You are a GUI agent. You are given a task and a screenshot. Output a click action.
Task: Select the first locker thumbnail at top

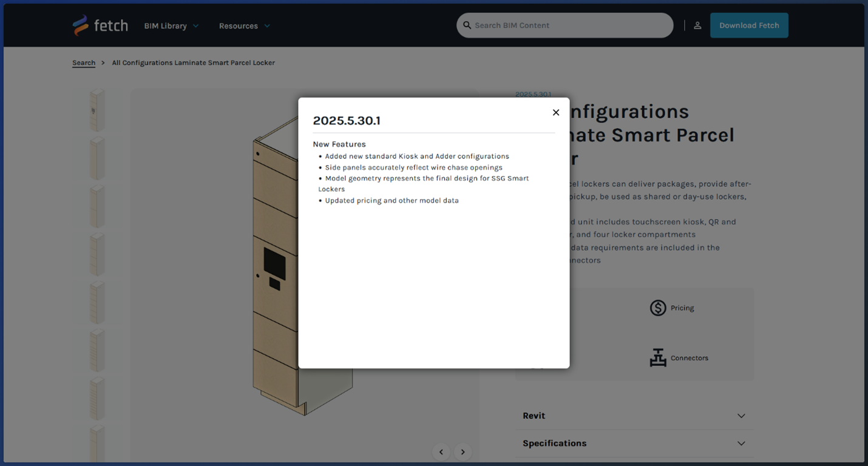pos(97,110)
